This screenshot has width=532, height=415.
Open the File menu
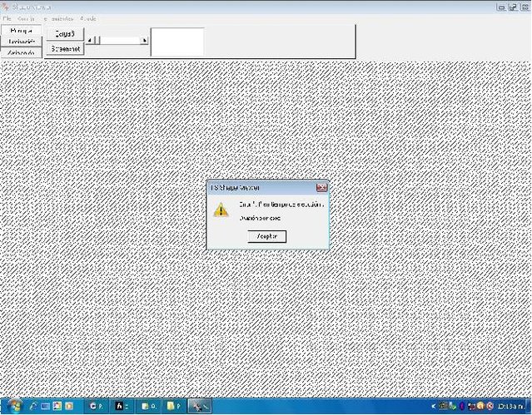pyautogui.click(x=7, y=17)
